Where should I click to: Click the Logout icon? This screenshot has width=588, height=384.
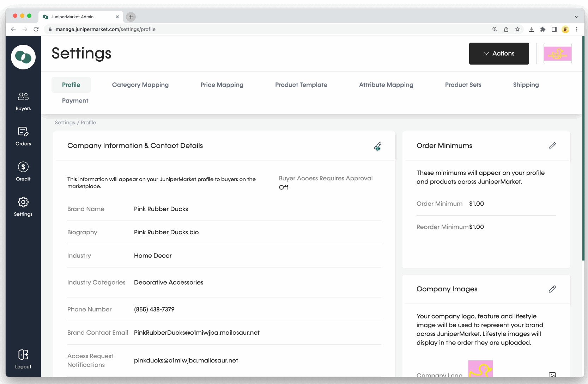(23, 354)
